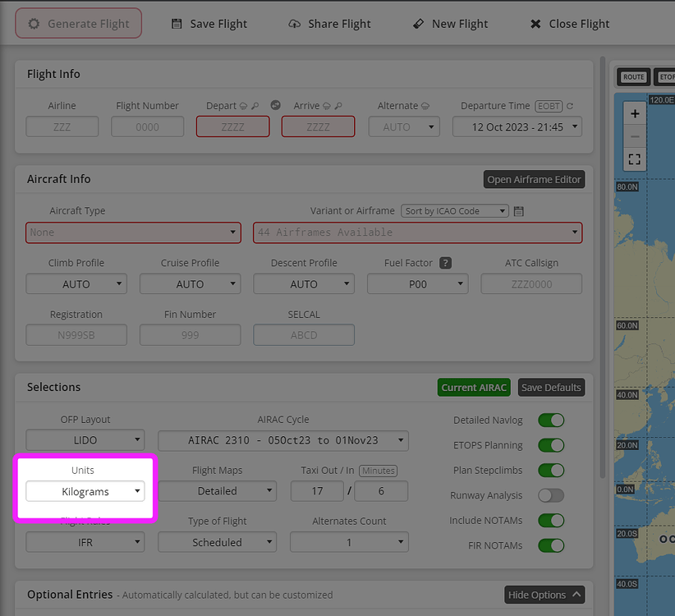
Task: Expand the Aircraft Type dropdown
Action: [x=133, y=232]
